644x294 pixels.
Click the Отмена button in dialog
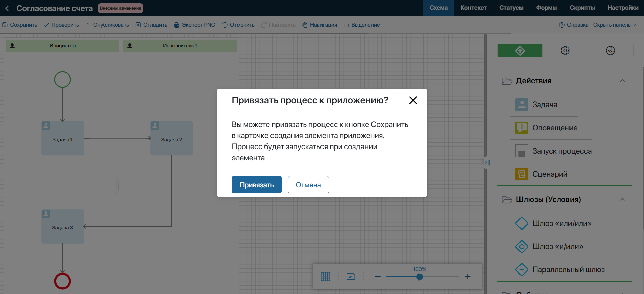(x=308, y=185)
